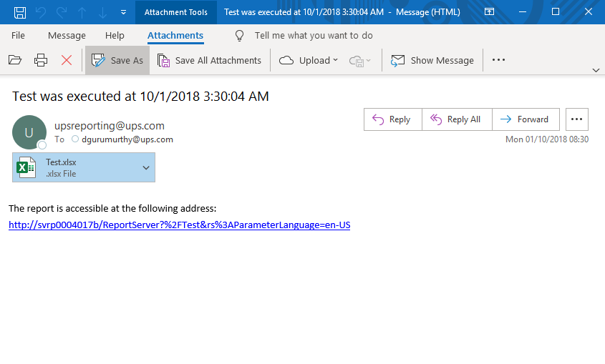
Task: Click Save All Attachments
Action: pyautogui.click(x=210, y=61)
